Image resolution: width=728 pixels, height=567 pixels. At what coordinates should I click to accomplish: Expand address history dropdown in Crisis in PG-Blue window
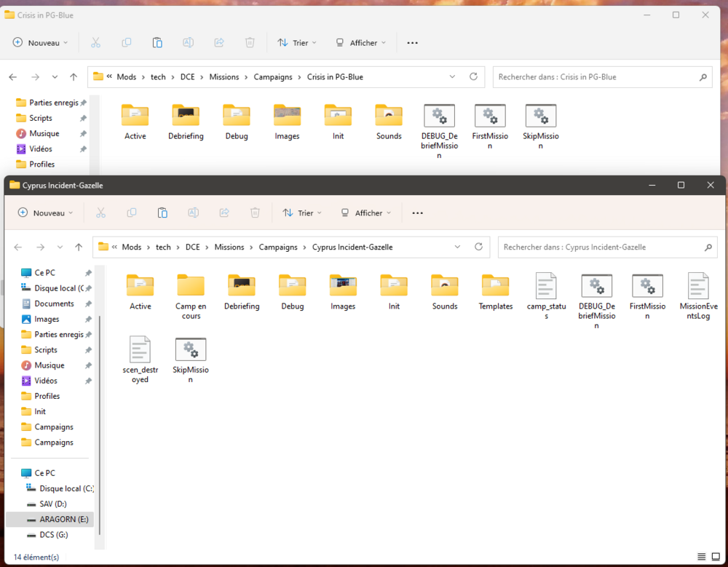click(x=452, y=76)
